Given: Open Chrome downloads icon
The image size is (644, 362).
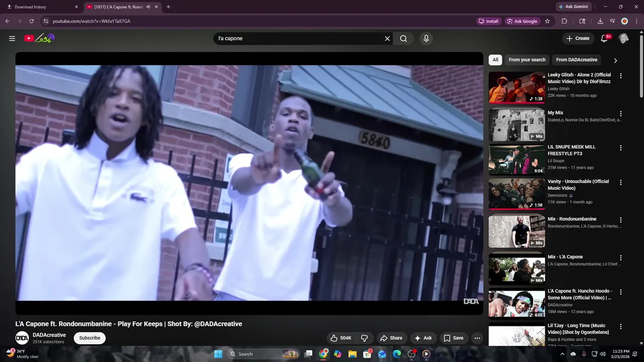Looking at the screenshot, I should coord(600,21).
